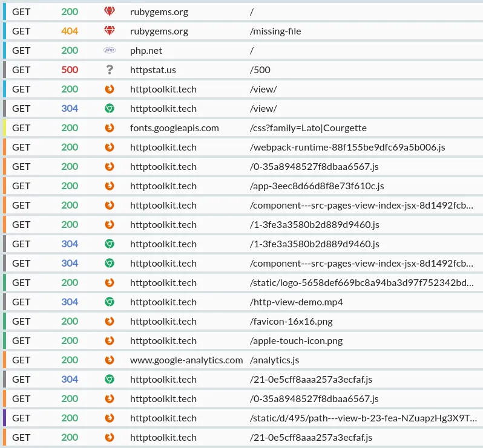Viewport: 483px width, 448px height.
Task: Open the /app-3eec8d66d8f8e73f610c.js request
Action: 317,186
